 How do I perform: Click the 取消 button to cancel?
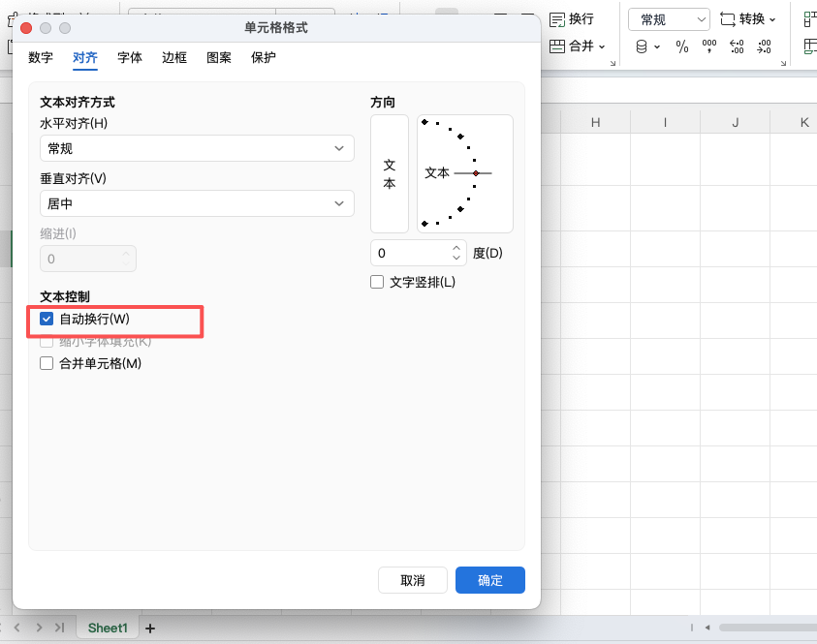tap(413, 580)
